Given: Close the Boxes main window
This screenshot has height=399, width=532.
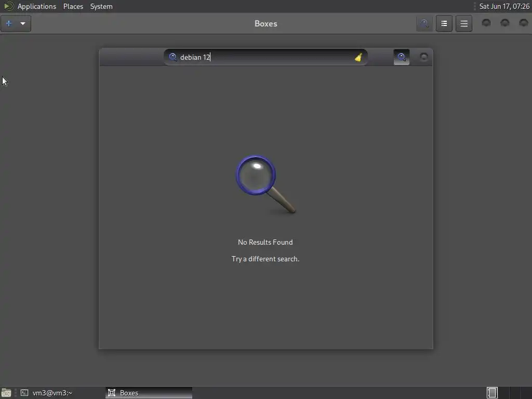Looking at the screenshot, I should click(x=524, y=23).
